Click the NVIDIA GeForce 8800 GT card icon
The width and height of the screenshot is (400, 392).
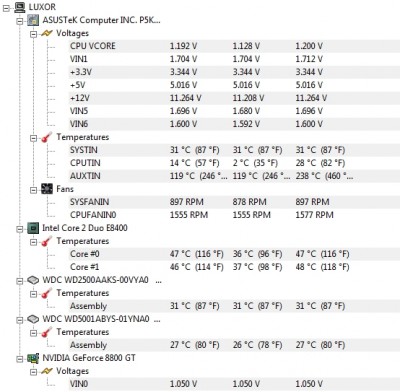coord(33,358)
